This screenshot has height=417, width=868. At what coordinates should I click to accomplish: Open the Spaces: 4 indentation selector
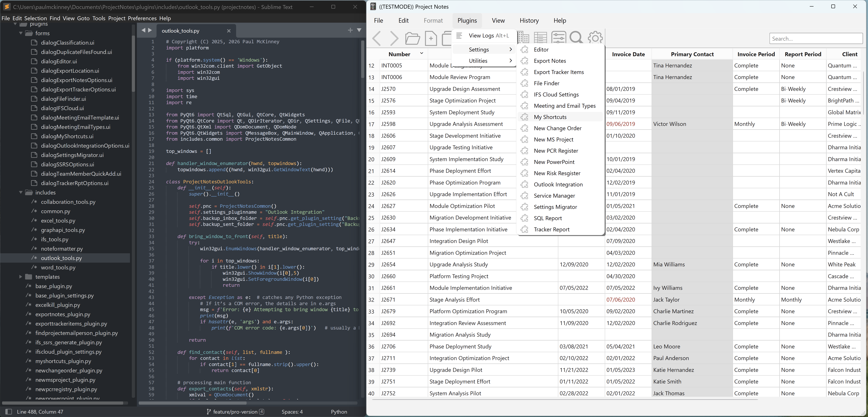click(292, 412)
